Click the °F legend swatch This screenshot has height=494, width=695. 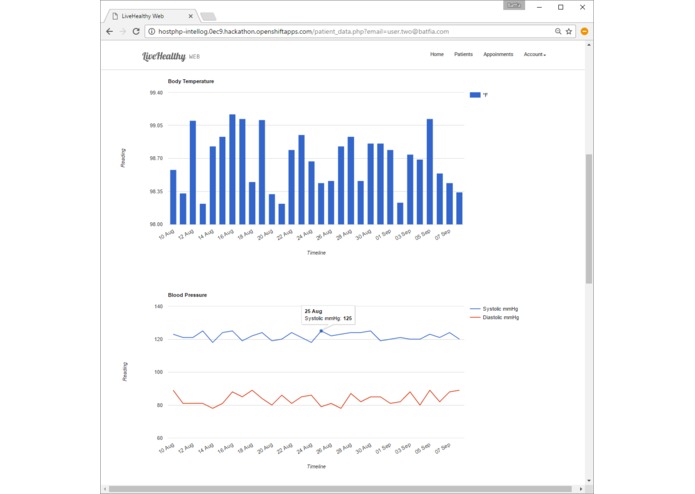475,95
